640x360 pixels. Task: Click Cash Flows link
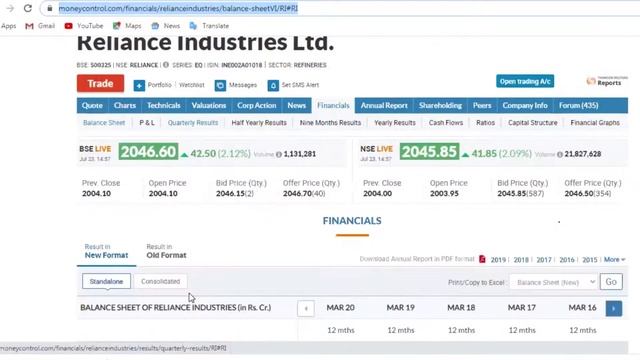446,123
